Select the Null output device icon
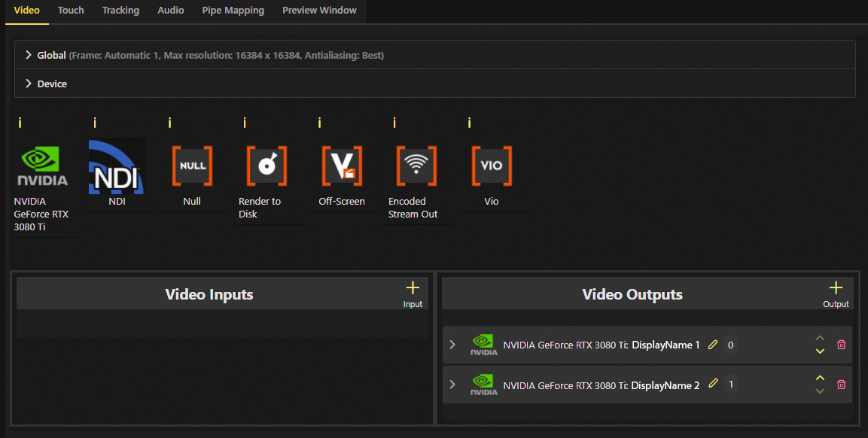Screen dimensions: 868x438 (192, 166)
